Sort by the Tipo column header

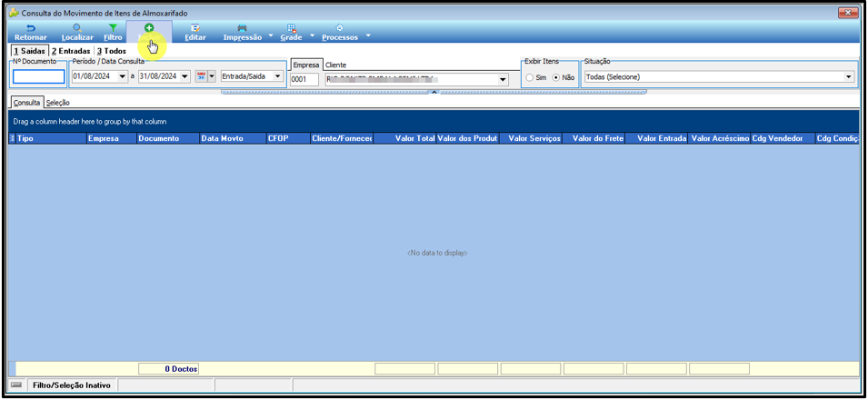[51, 138]
